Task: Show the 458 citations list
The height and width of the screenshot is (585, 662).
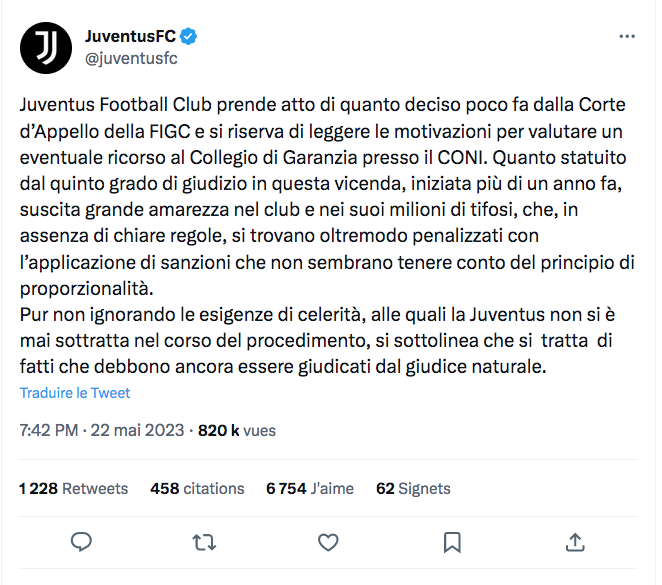Action: 197,489
